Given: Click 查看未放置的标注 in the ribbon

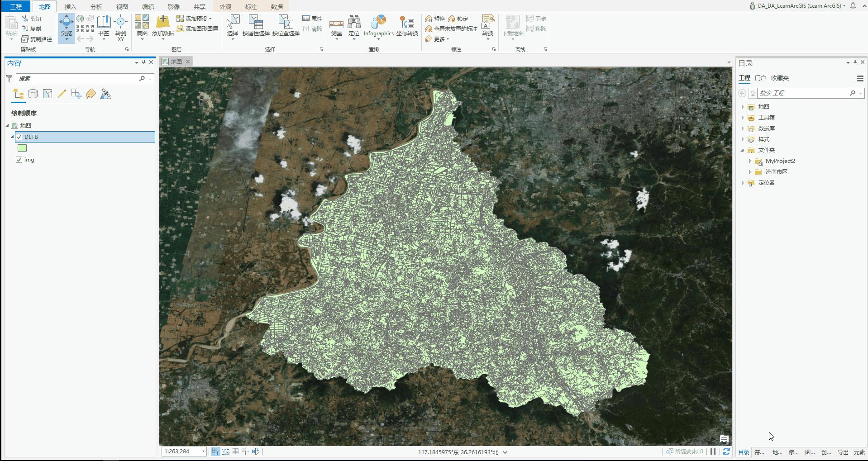Looking at the screenshot, I should (451, 29).
